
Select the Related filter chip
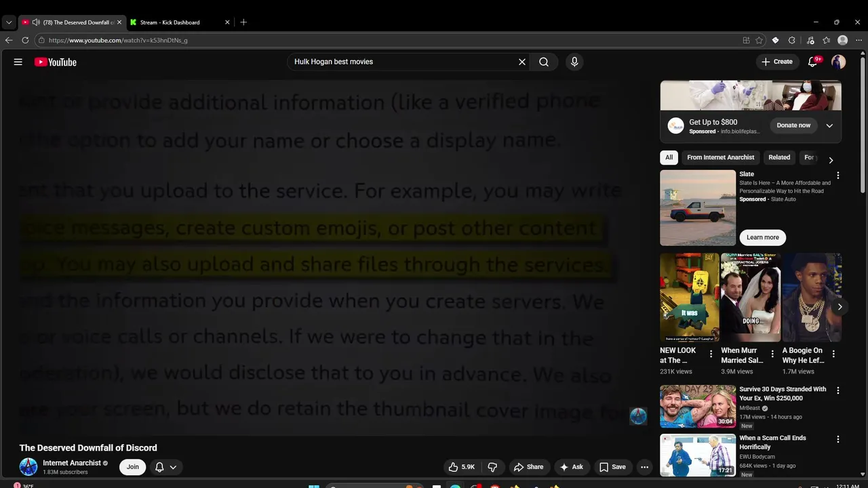tap(779, 157)
